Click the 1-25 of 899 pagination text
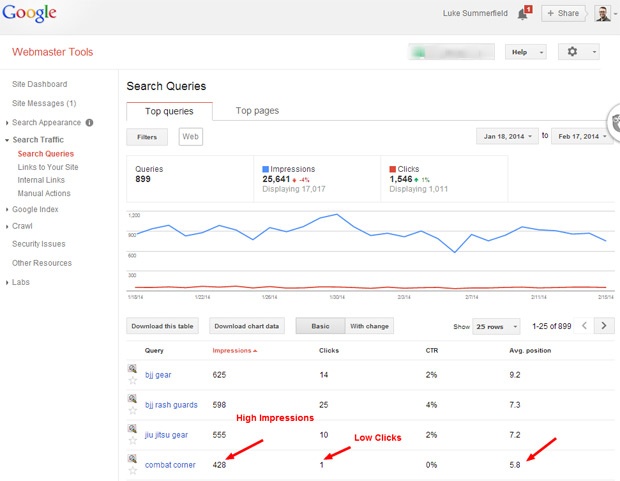 [x=552, y=326]
